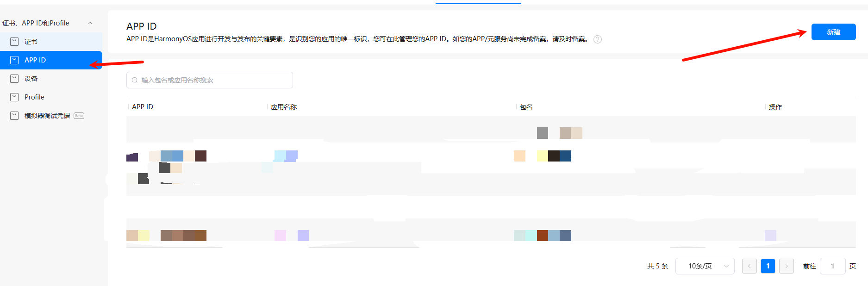Click the Profile icon in sidebar
This screenshot has height=286, width=868.
14,97
